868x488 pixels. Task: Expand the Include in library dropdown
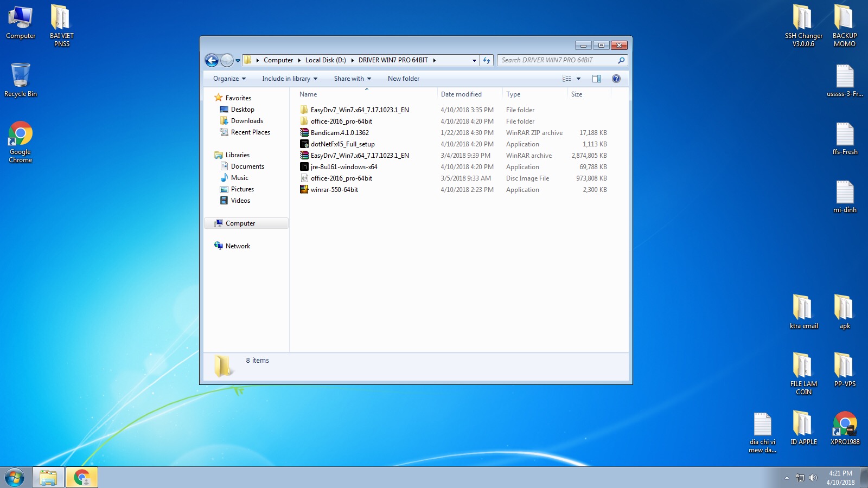[289, 79]
